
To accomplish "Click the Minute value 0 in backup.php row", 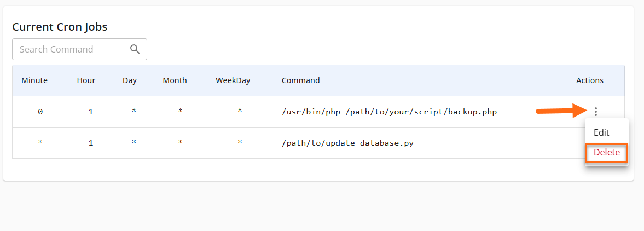I will tap(40, 112).
